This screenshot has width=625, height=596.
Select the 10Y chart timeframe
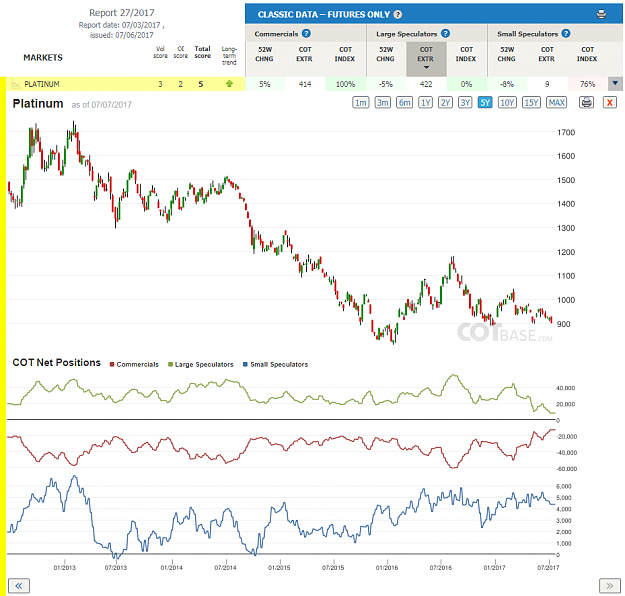point(507,102)
